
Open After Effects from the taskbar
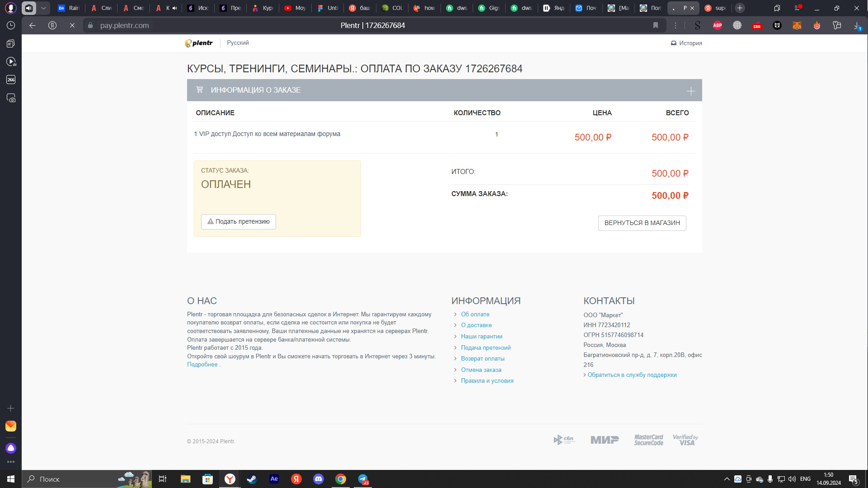click(x=274, y=479)
